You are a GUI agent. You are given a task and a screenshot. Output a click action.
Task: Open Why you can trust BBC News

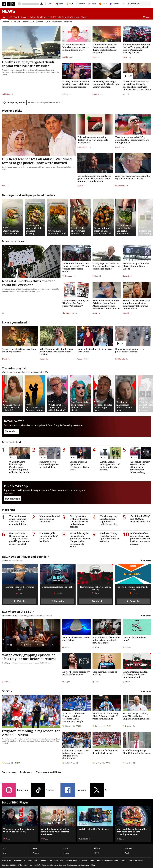coord(49,772)
